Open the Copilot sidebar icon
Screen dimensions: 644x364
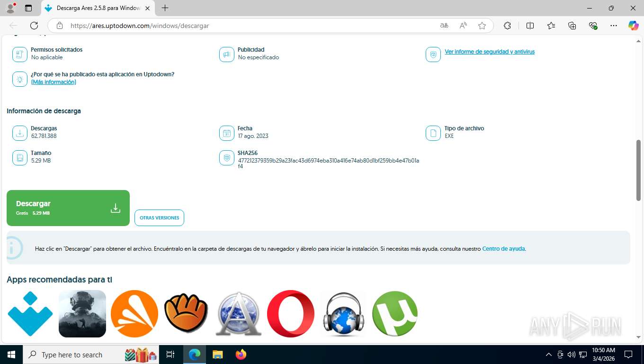(634, 26)
